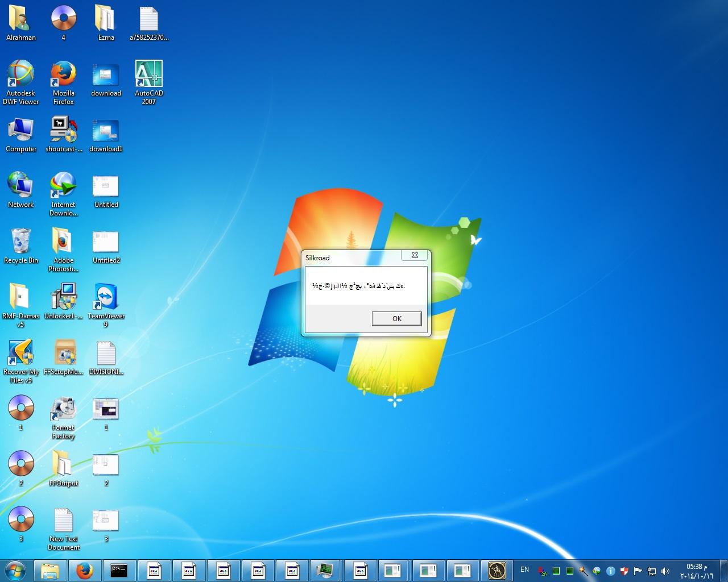The image size is (728, 582).
Task: Select the Untitled2 image file
Action: [x=106, y=247]
